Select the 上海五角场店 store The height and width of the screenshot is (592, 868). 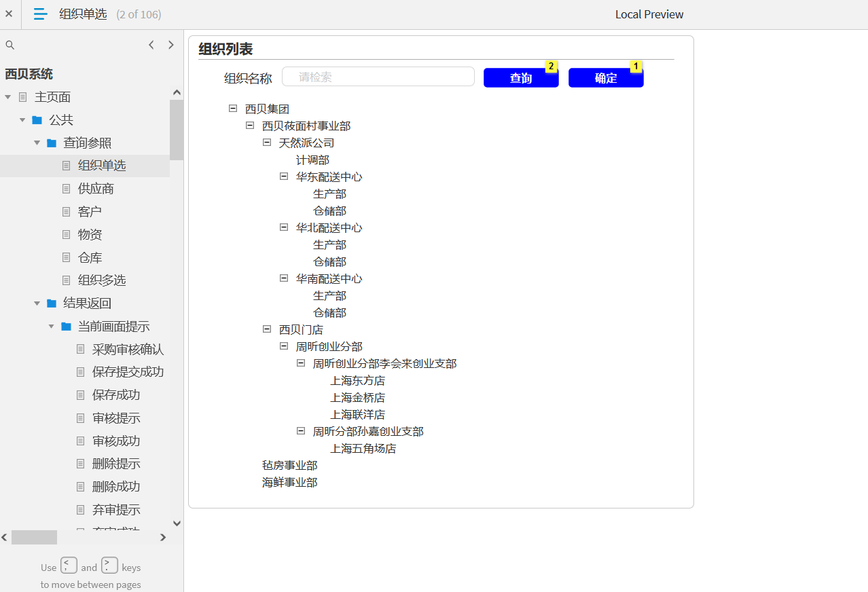click(x=363, y=449)
